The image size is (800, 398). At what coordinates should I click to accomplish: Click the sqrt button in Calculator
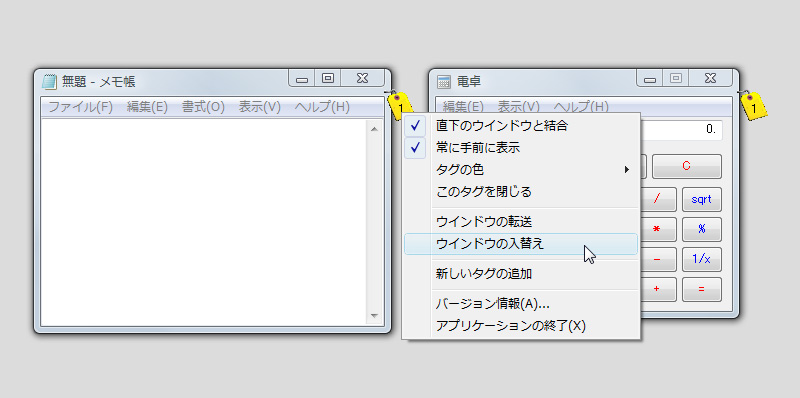coord(702,200)
